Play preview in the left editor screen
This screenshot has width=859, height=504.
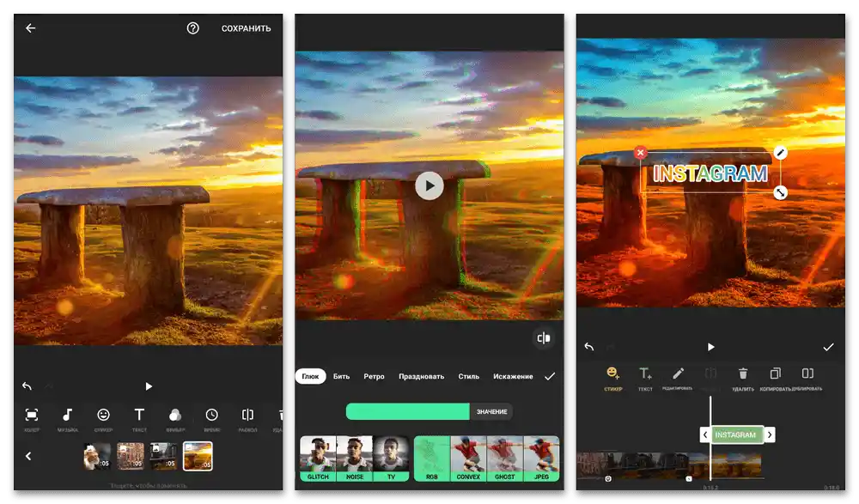[x=149, y=386]
